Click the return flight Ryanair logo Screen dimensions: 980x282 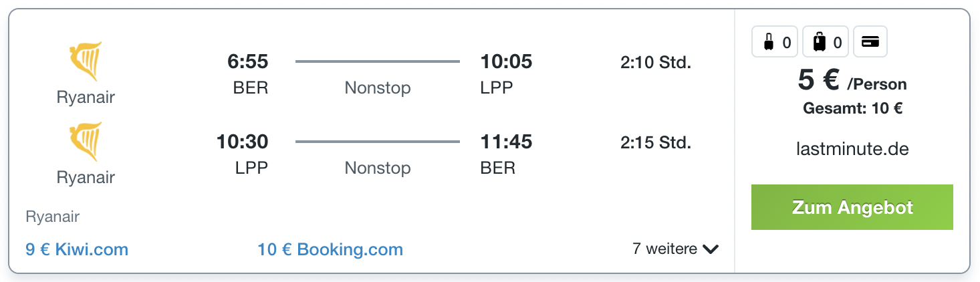[x=86, y=142]
